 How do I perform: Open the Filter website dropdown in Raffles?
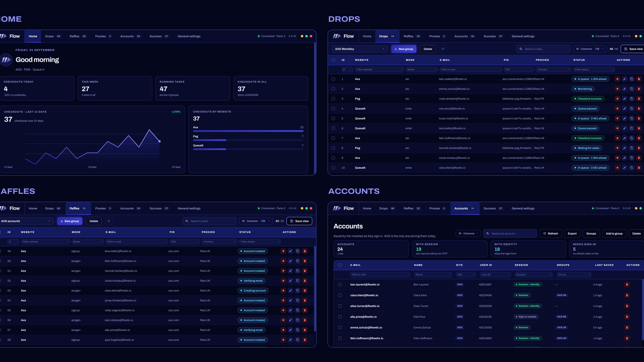45,242
